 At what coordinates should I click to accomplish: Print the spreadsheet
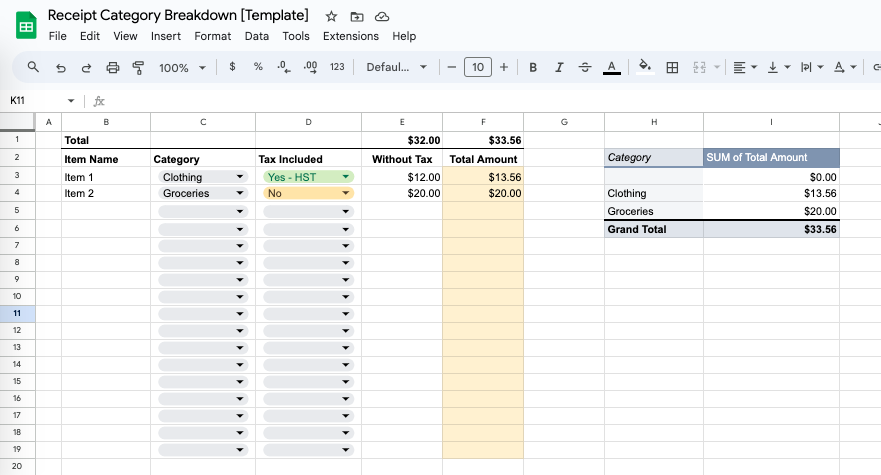112,67
